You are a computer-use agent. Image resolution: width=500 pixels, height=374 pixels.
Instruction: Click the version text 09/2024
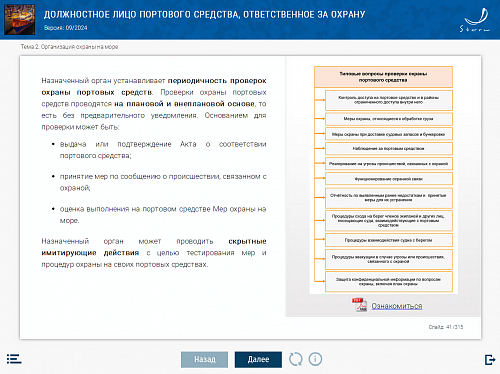(x=66, y=28)
